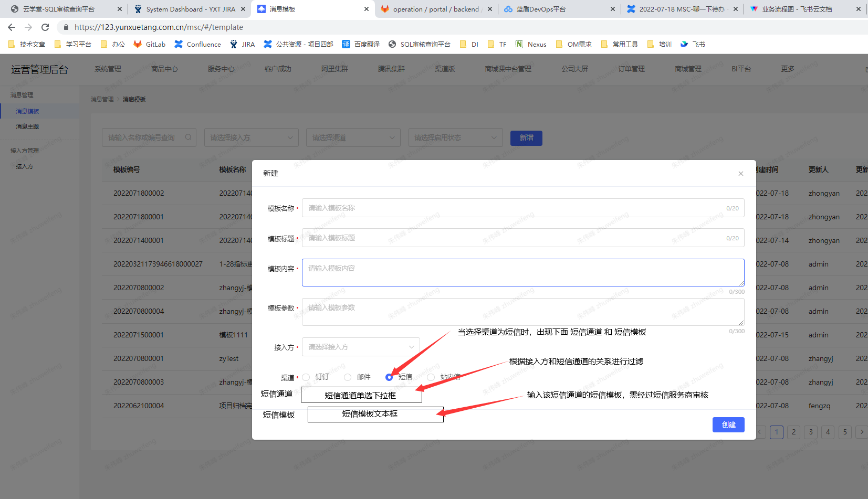Click the browser forward arrow
Image resolution: width=868 pixels, height=499 pixels.
pos(28,27)
